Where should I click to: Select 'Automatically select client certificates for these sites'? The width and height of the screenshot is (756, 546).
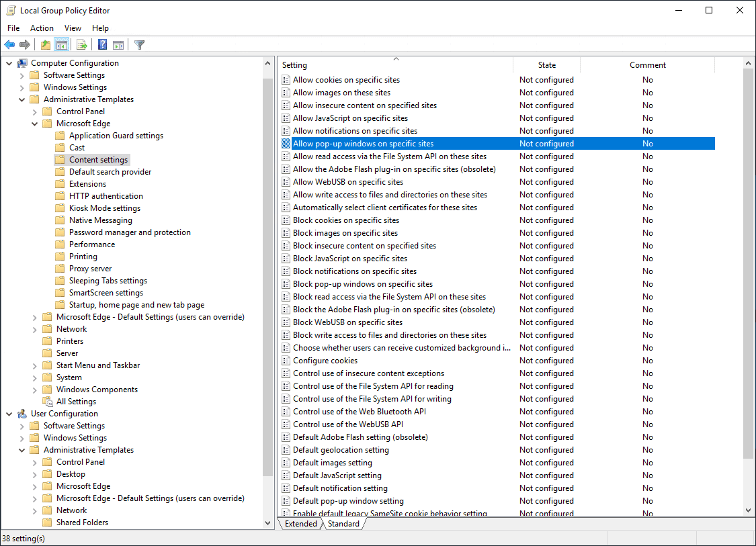497,208
